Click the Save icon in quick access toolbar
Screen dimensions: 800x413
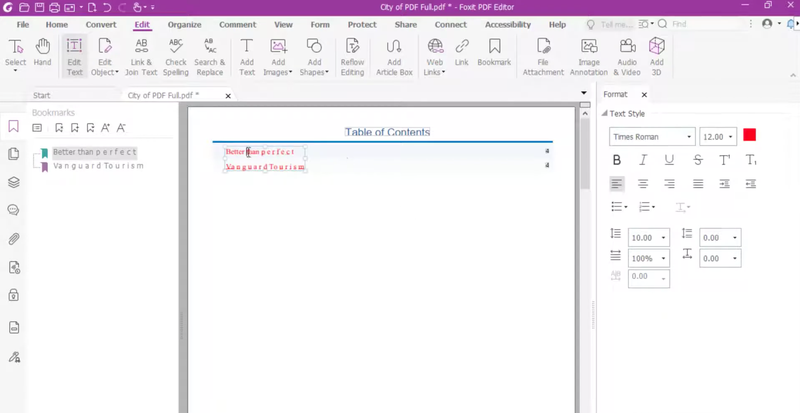39,7
